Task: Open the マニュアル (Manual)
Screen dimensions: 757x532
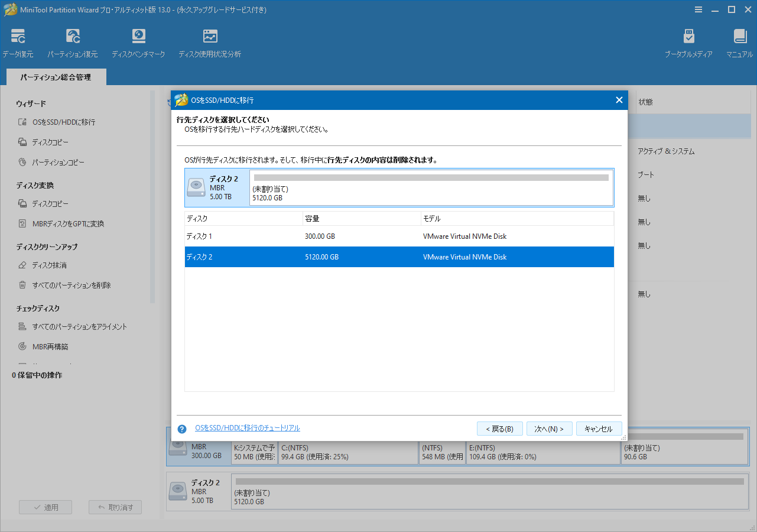Action: pos(739,41)
